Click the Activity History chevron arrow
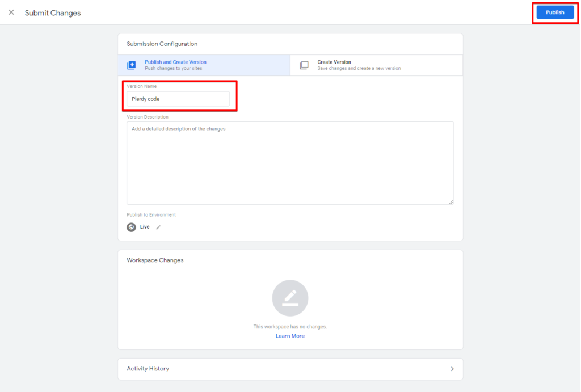 tap(452, 369)
